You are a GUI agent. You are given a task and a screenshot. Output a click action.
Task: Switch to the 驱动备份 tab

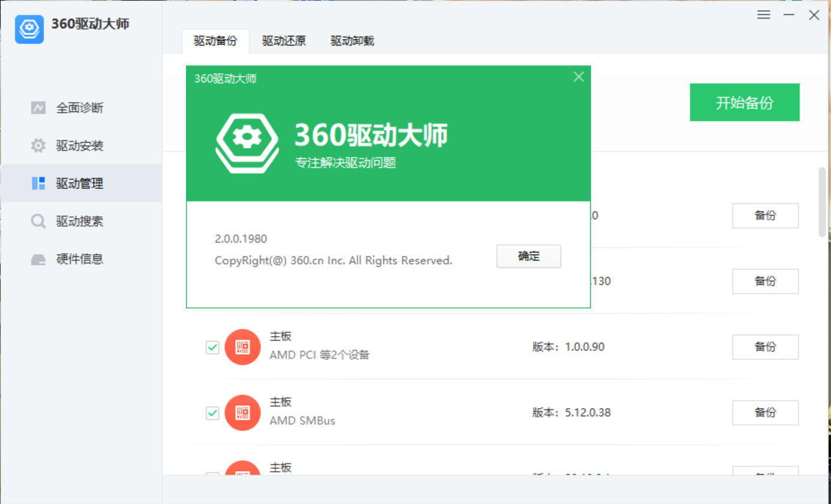215,41
